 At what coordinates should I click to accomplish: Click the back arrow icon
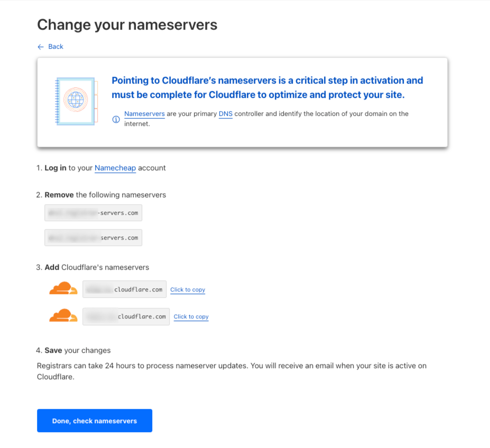(x=41, y=47)
